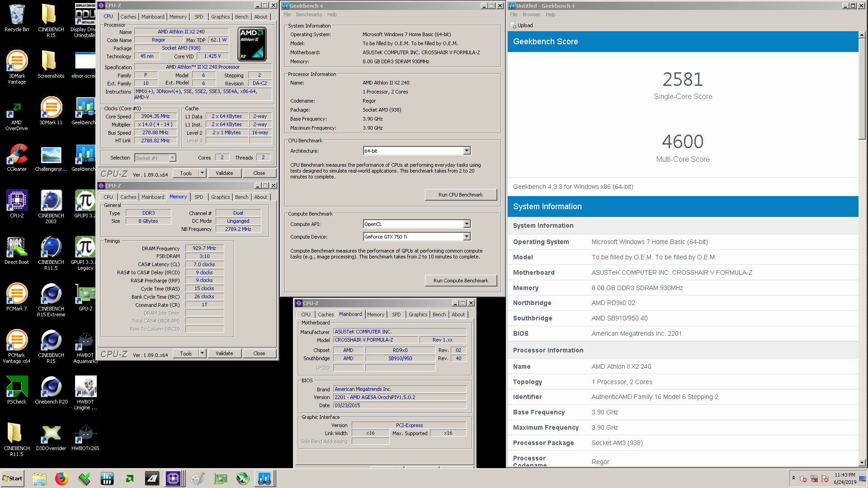
Task: Switch to Bench tab in top CPU-Z window
Action: point(241,17)
